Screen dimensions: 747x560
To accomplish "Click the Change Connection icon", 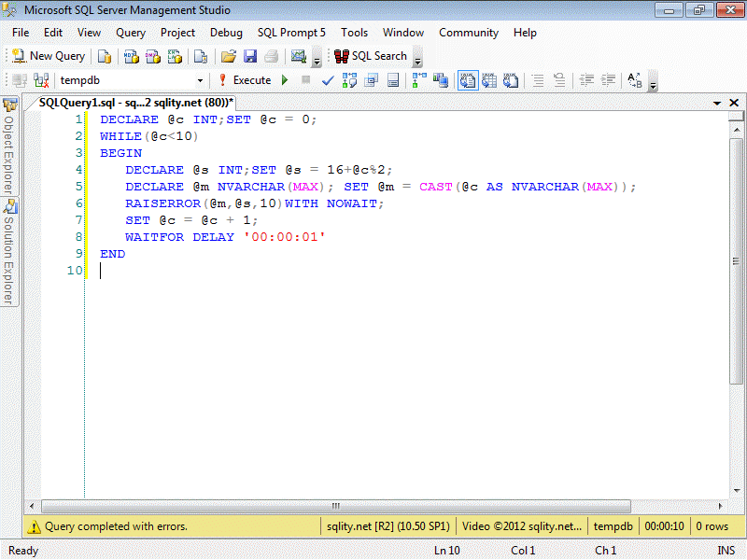I will point(41,80).
